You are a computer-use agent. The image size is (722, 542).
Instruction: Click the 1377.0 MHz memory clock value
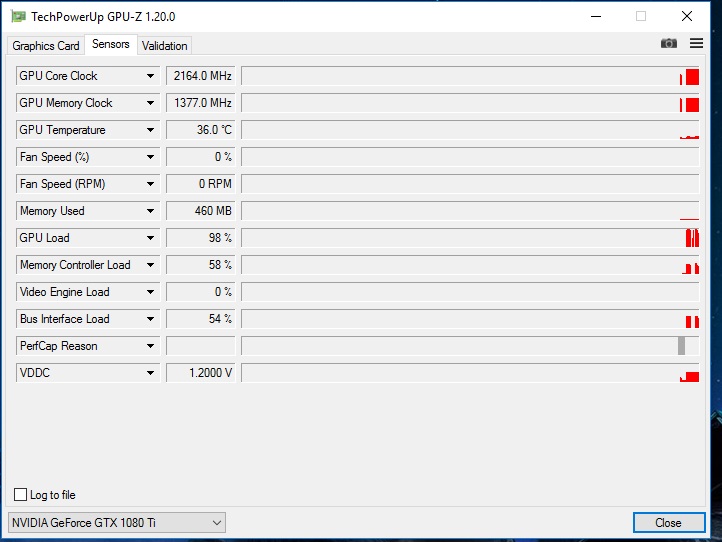[x=201, y=103]
